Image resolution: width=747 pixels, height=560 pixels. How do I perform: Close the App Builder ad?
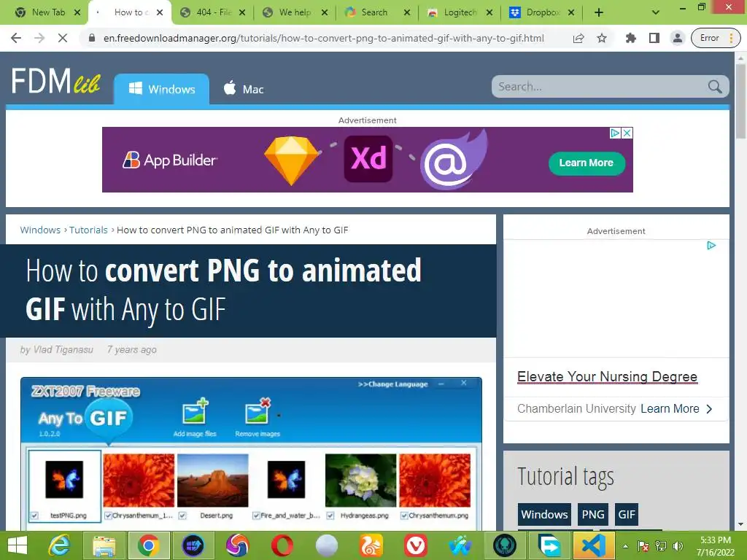pyautogui.click(x=627, y=133)
